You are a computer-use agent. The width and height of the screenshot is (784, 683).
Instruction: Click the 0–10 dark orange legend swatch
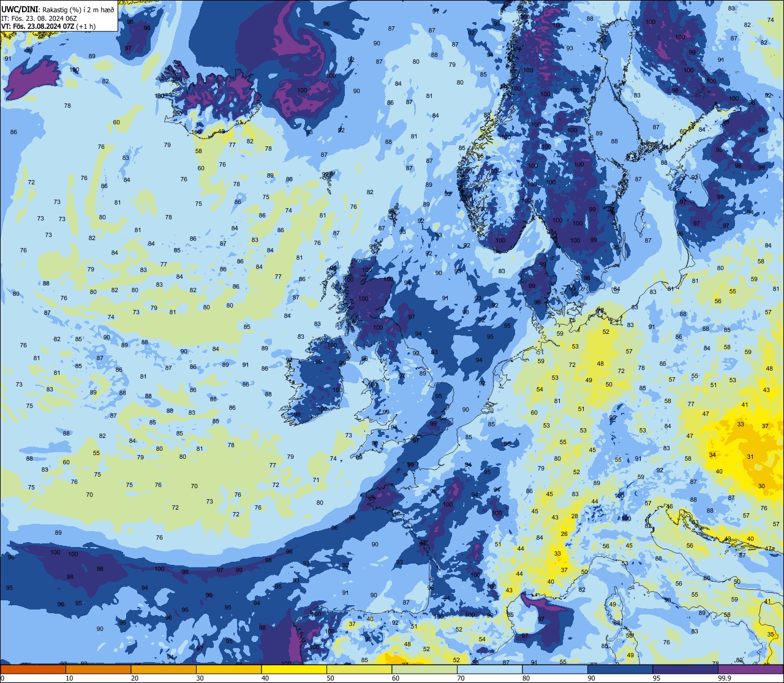click(x=33, y=669)
